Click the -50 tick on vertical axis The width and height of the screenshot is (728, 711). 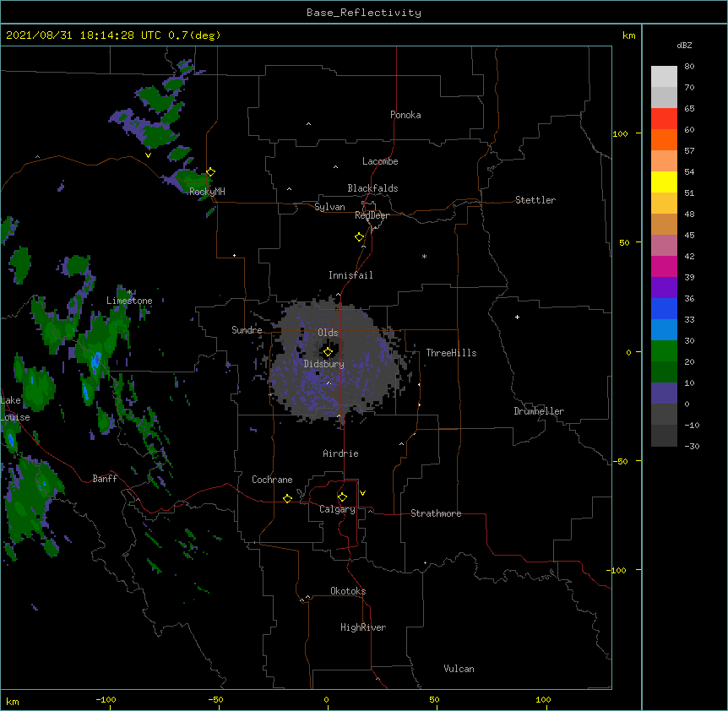[x=620, y=461]
